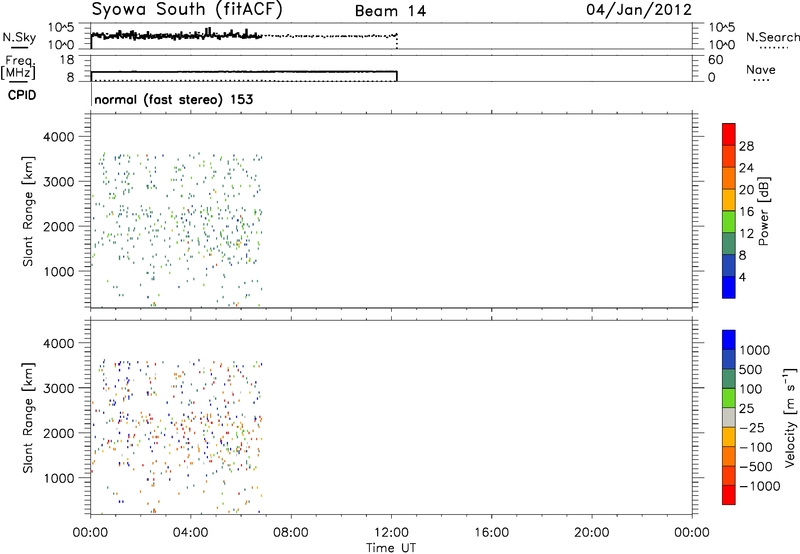The image size is (800, 554).
Task: Click the '12:00' time tick label
Action: pyautogui.click(x=391, y=533)
